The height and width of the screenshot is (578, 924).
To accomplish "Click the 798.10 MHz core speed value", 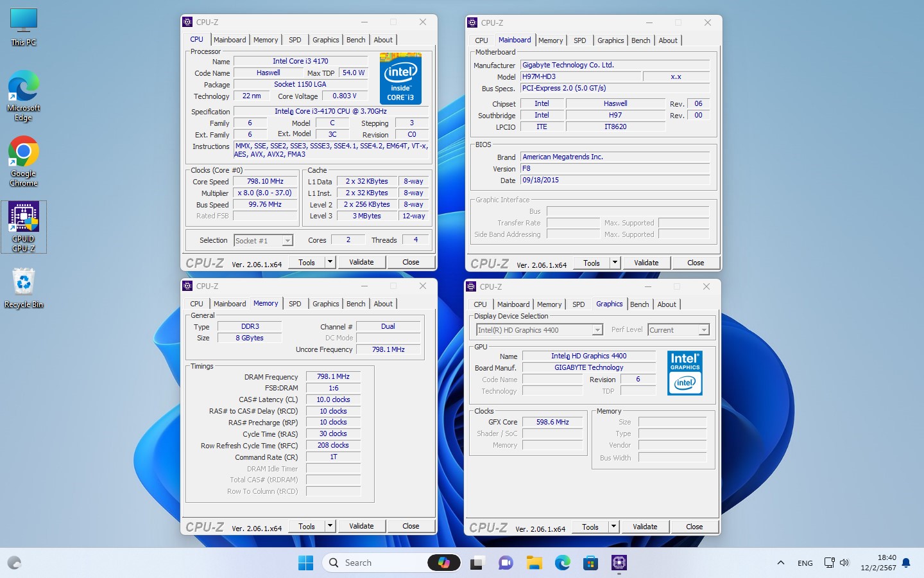I will pos(265,182).
